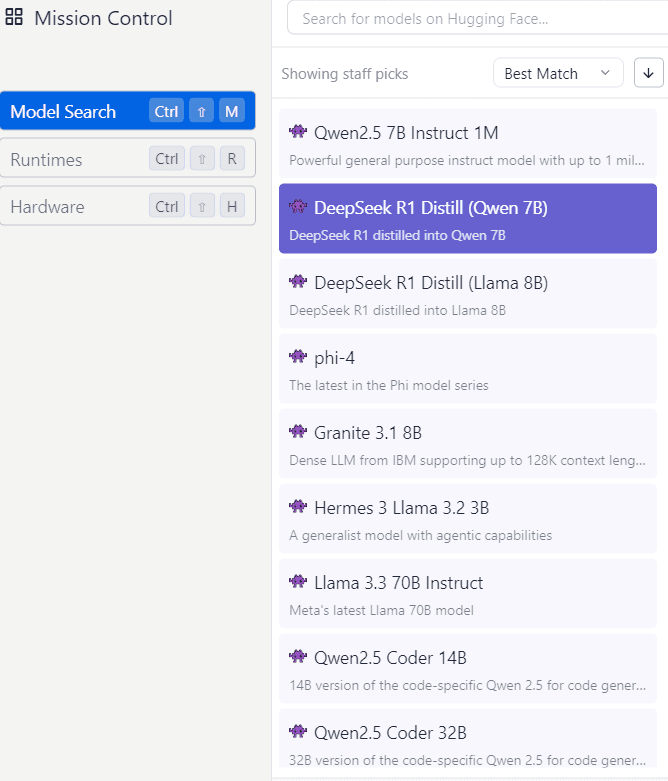Screen dimensions: 668x781
Task: Switch to the Model Search tab
Action: tap(128, 111)
